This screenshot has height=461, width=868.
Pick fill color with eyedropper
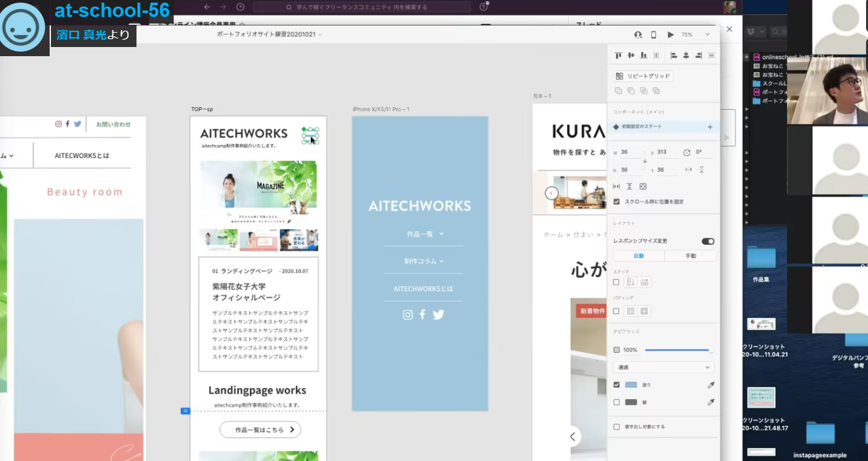(711, 385)
